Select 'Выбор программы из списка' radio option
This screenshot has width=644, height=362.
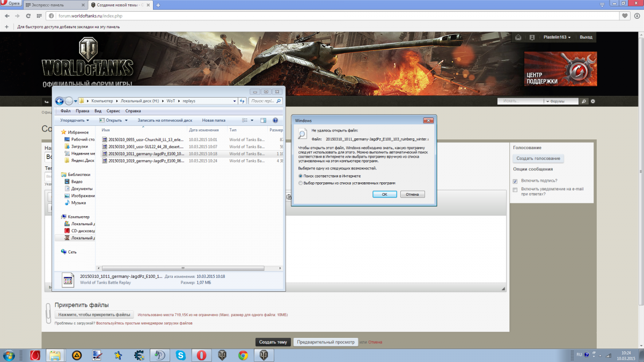(301, 183)
